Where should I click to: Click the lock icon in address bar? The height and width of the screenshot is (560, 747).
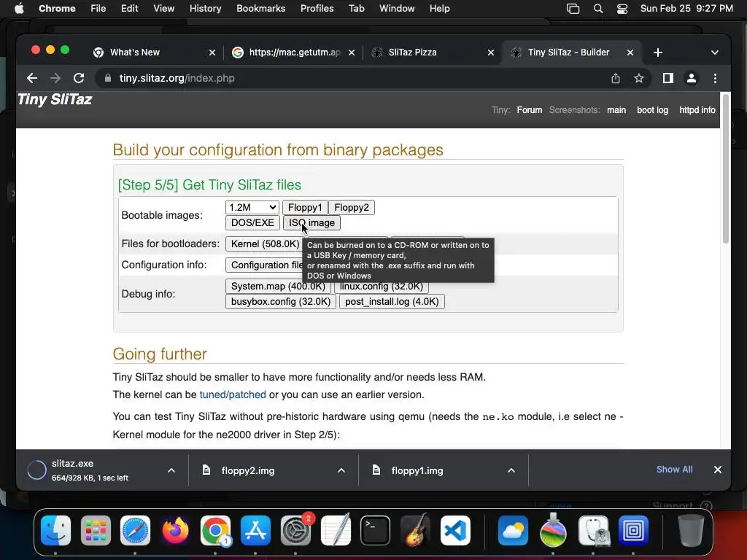(x=108, y=78)
